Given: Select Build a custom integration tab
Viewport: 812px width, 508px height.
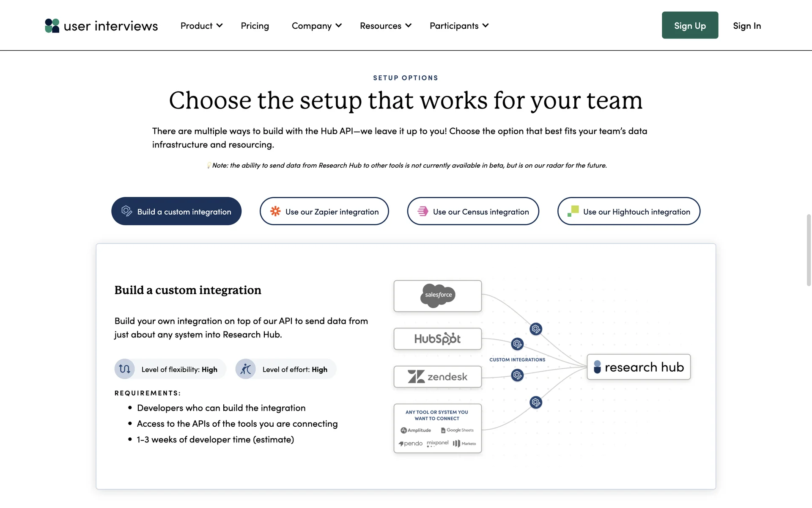Looking at the screenshot, I should 176,211.
